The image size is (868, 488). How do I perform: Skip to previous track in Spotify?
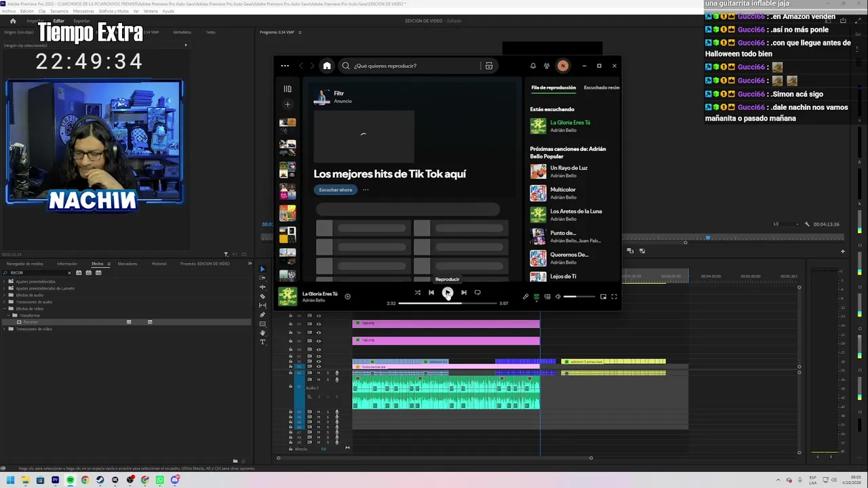click(431, 293)
